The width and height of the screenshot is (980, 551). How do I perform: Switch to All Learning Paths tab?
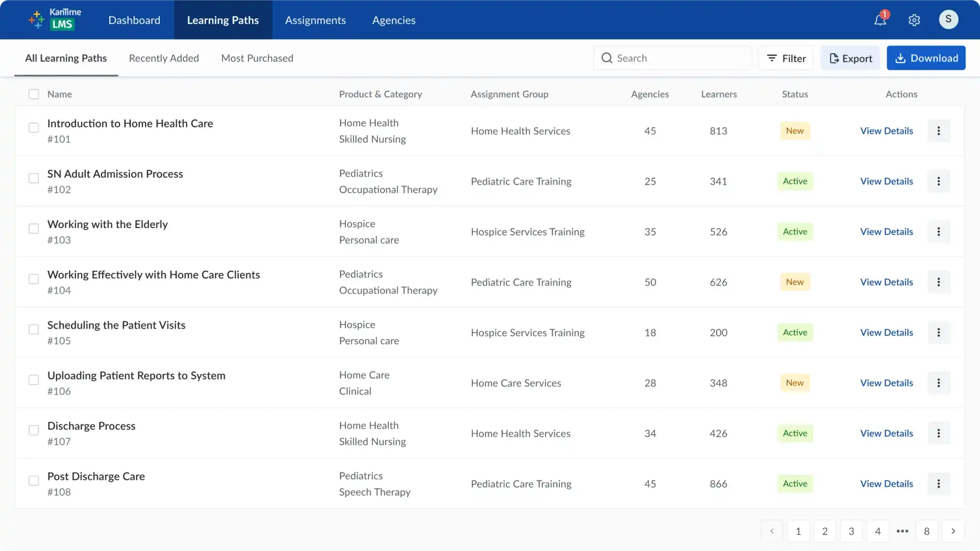(66, 58)
